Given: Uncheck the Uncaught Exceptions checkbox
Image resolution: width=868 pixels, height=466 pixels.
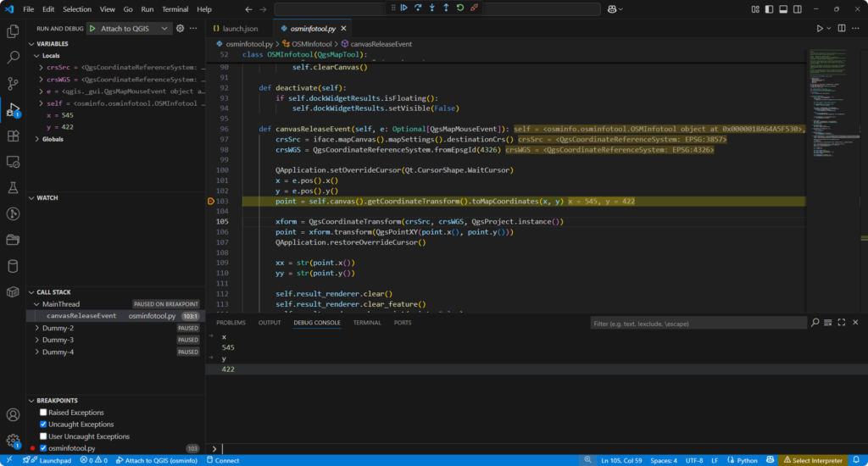Looking at the screenshot, I should pyautogui.click(x=44, y=424).
